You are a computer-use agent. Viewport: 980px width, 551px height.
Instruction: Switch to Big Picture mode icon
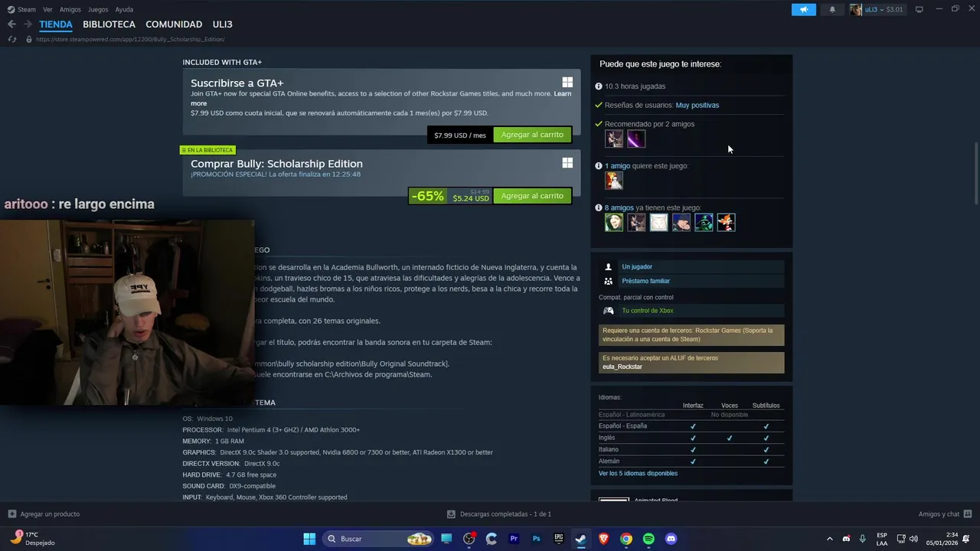point(919,9)
